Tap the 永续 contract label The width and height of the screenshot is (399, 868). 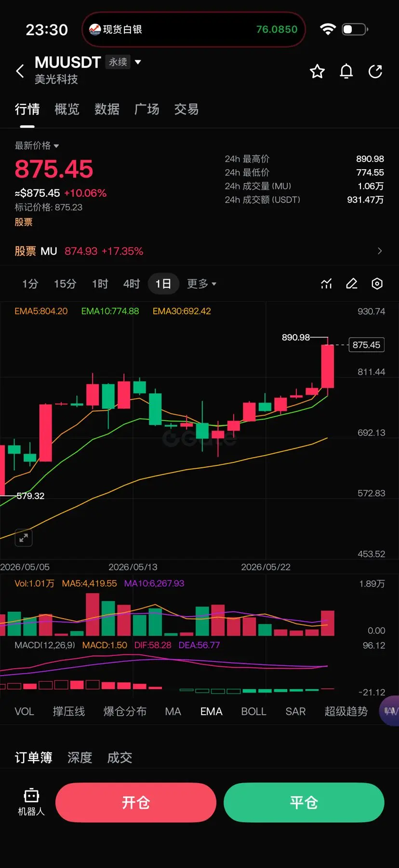tap(118, 62)
